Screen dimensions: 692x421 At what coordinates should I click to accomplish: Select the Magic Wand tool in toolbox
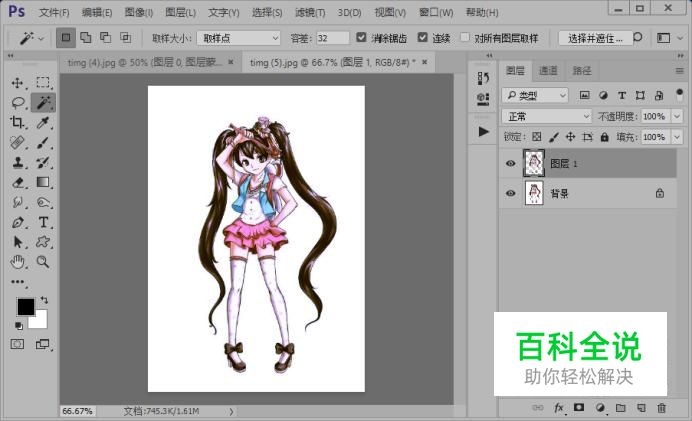tap(43, 102)
